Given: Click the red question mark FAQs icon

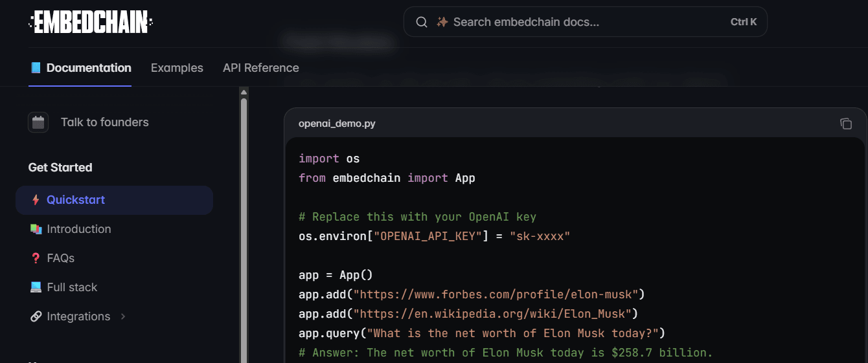Looking at the screenshot, I should [36, 258].
